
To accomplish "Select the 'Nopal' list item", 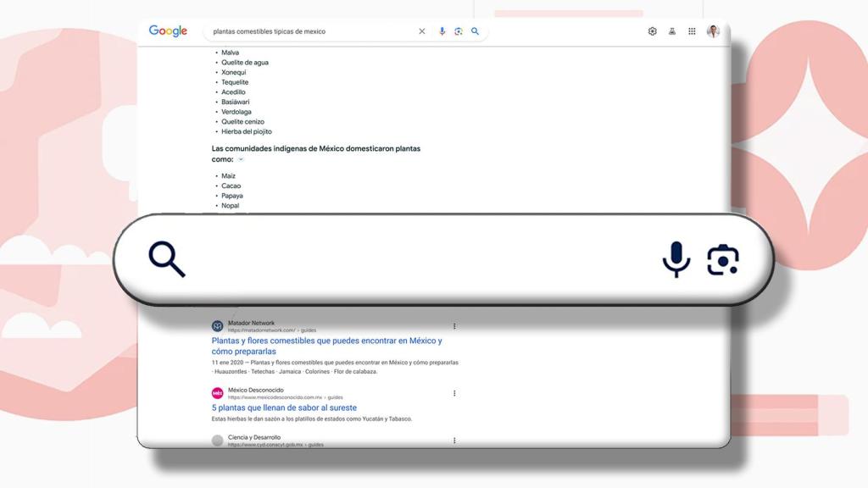I will point(231,206).
